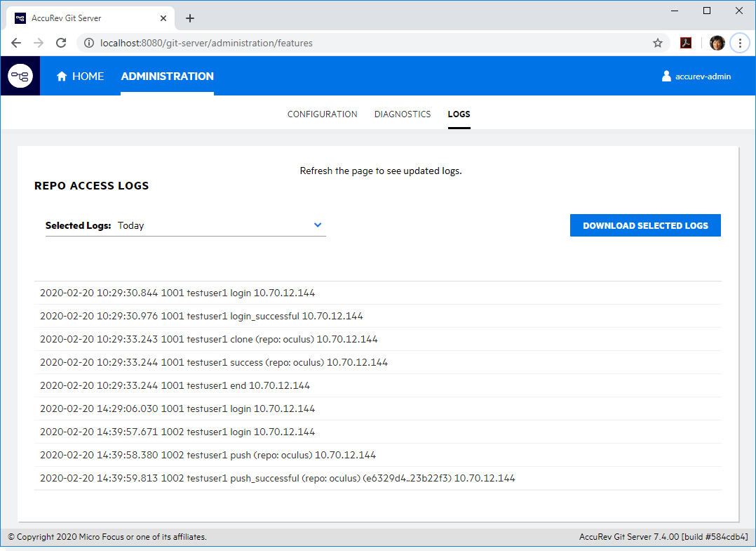This screenshot has height=551, width=756.
Task: Go back using the browser back arrow
Action: coord(16,43)
